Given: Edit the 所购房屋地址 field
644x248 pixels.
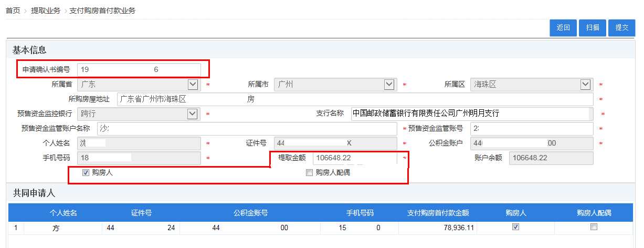Looking at the screenshot, I should coord(355,99).
